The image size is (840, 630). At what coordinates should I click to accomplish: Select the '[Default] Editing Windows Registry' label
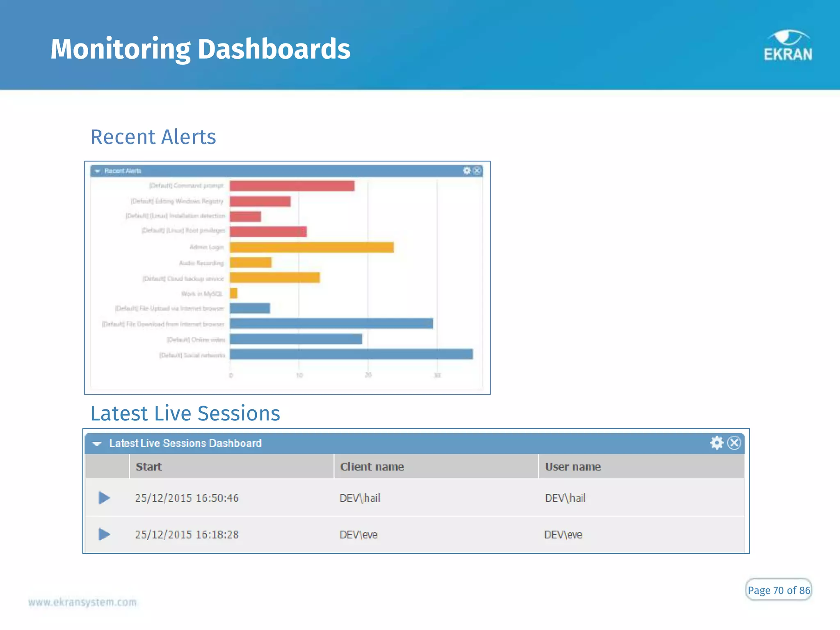click(177, 201)
